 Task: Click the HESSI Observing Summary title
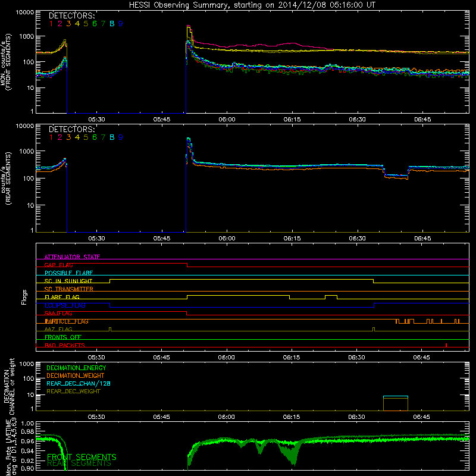[252, 5]
